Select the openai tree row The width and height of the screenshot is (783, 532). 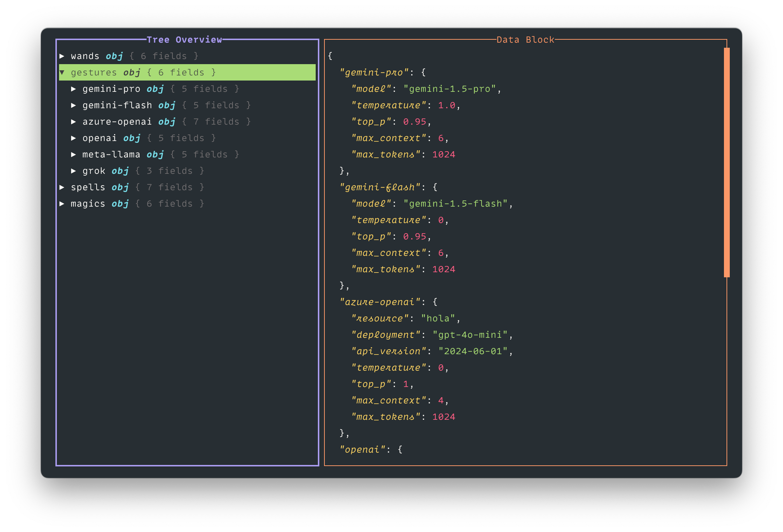pyautogui.click(x=187, y=138)
